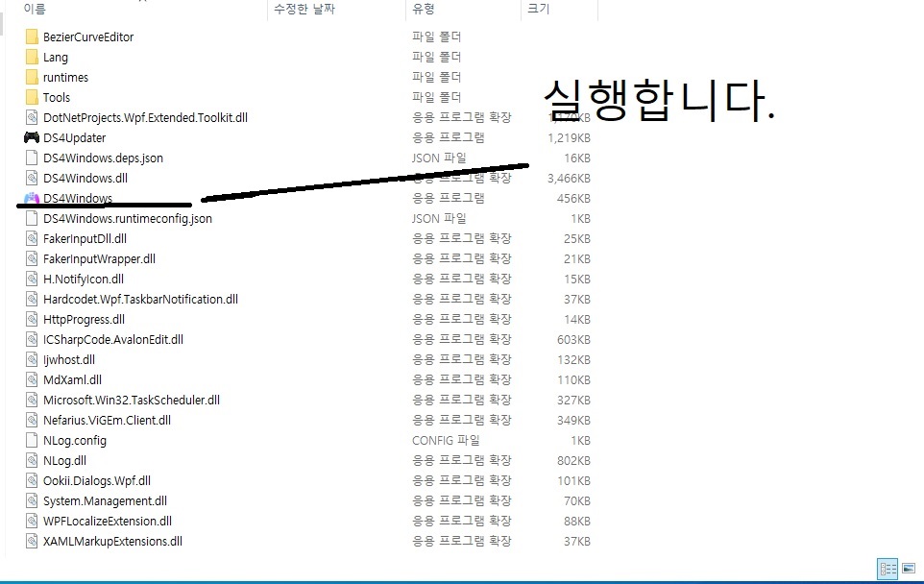The image size is (924, 584).
Task: Select the DS4Windows.runtimeconfig.json file icon
Action: pos(32,218)
